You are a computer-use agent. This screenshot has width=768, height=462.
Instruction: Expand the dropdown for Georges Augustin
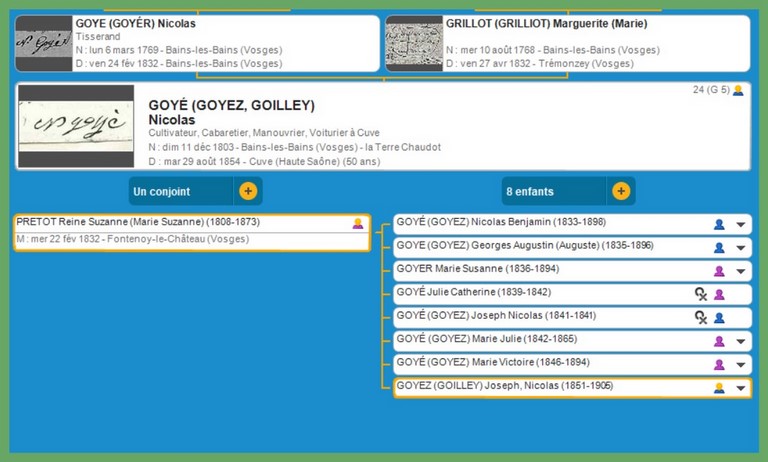[x=740, y=247]
